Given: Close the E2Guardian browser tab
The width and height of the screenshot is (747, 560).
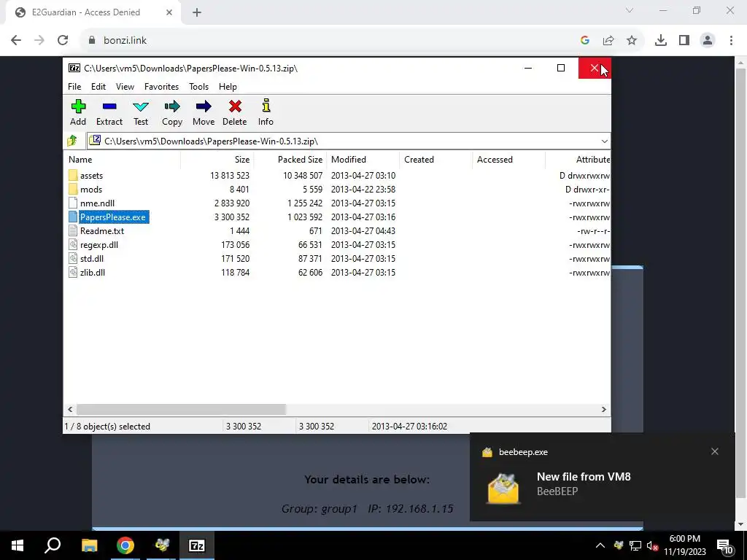Looking at the screenshot, I should [x=169, y=12].
